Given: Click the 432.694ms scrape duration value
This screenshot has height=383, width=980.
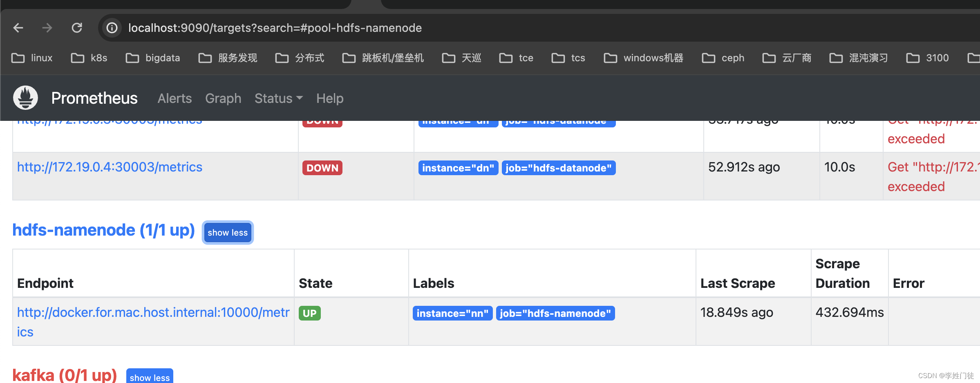Looking at the screenshot, I should pos(850,312).
